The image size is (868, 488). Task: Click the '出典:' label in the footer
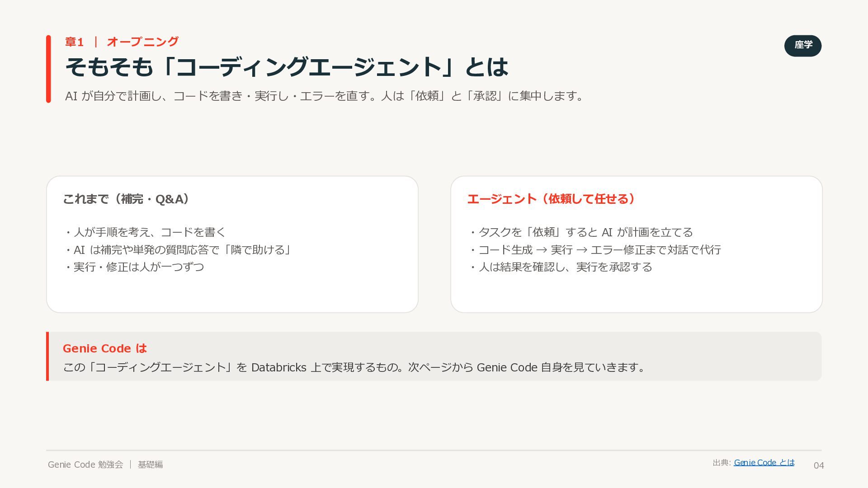click(722, 463)
